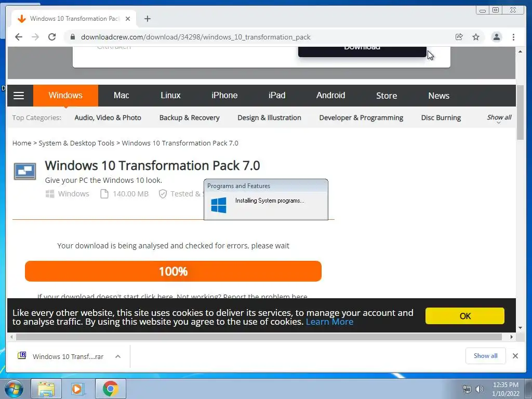
Task: Open Audio, Video & Photo category
Action: coord(108,118)
